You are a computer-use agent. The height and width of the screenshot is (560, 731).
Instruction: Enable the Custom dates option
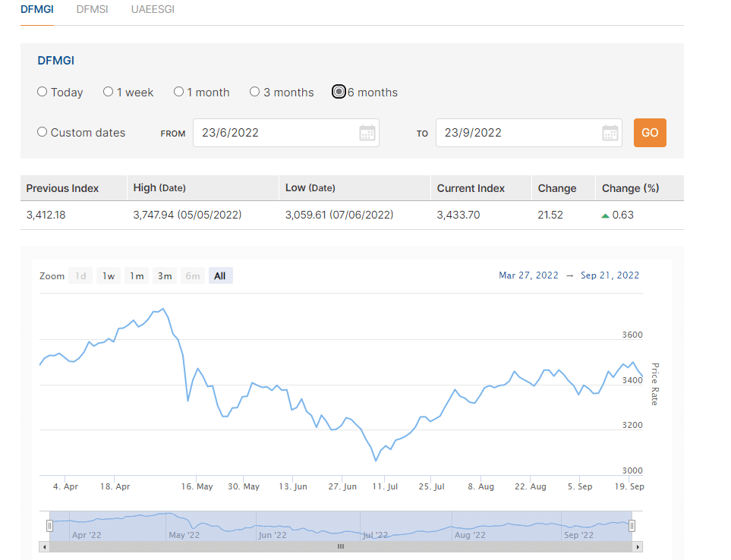[x=42, y=131]
